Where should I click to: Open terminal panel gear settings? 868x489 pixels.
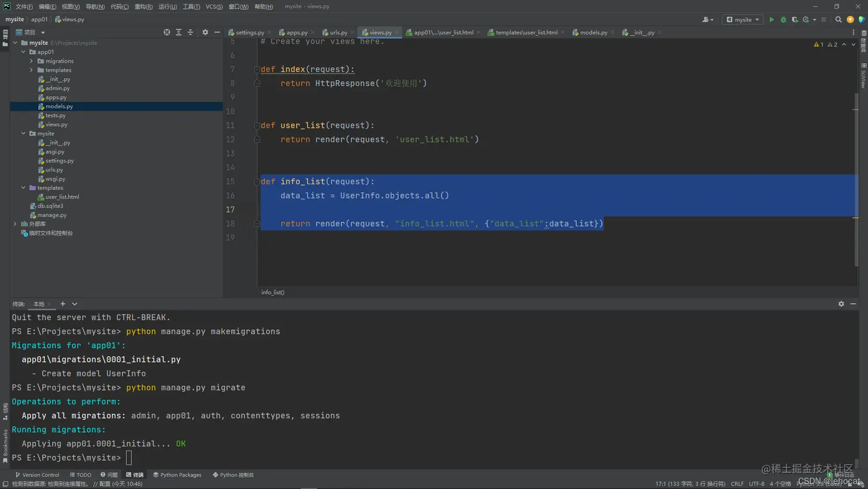(841, 304)
